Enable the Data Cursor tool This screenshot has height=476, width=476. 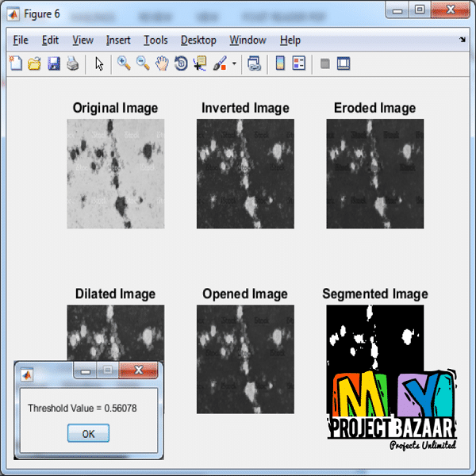200,63
